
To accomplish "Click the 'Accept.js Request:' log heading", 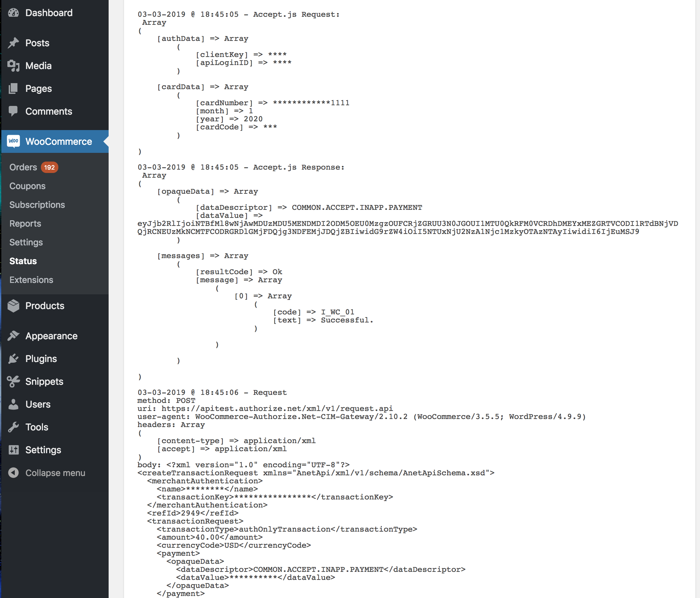I will click(296, 14).
